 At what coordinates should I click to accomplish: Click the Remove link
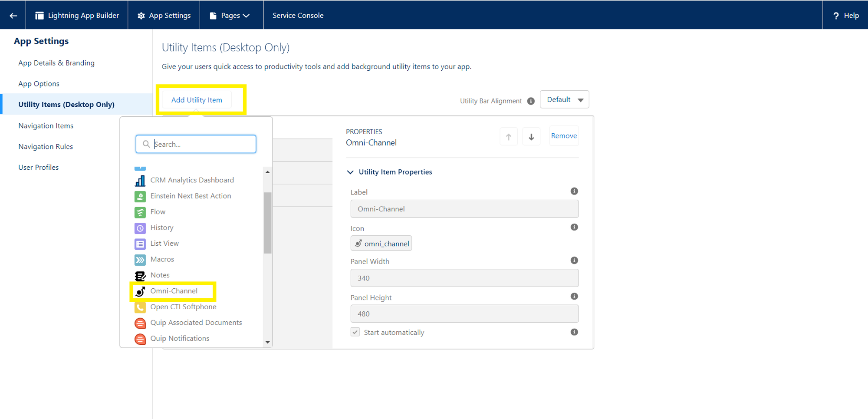564,136
